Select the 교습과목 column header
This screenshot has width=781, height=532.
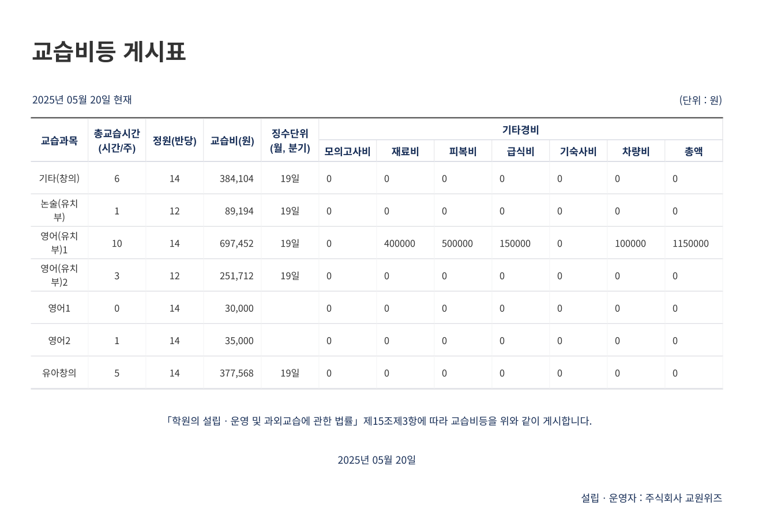point(59,141)
